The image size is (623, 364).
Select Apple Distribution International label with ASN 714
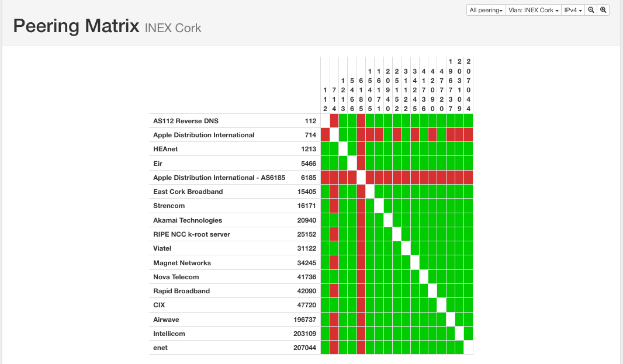[203, 135]
